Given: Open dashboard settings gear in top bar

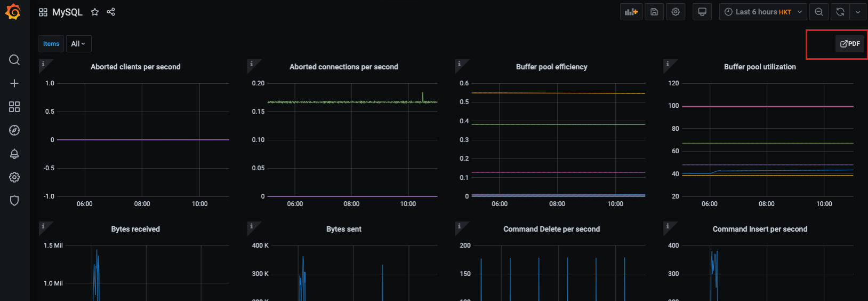Looking at the screenshot, I should tap(676, 12).
